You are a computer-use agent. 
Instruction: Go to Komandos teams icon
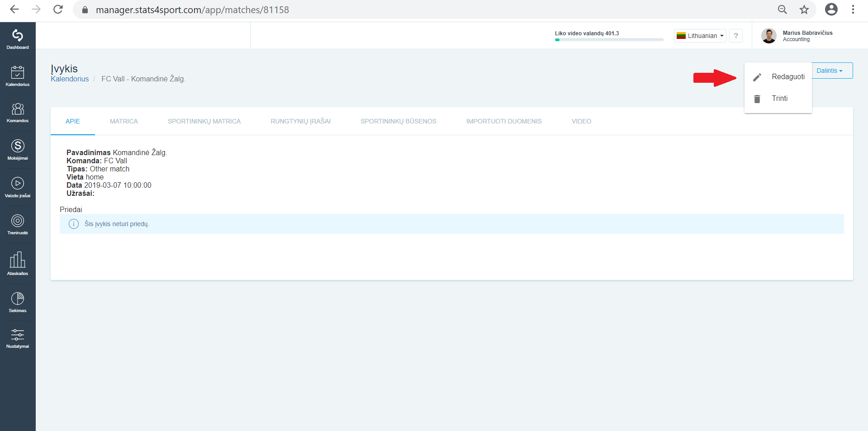(x=18, y=113)
